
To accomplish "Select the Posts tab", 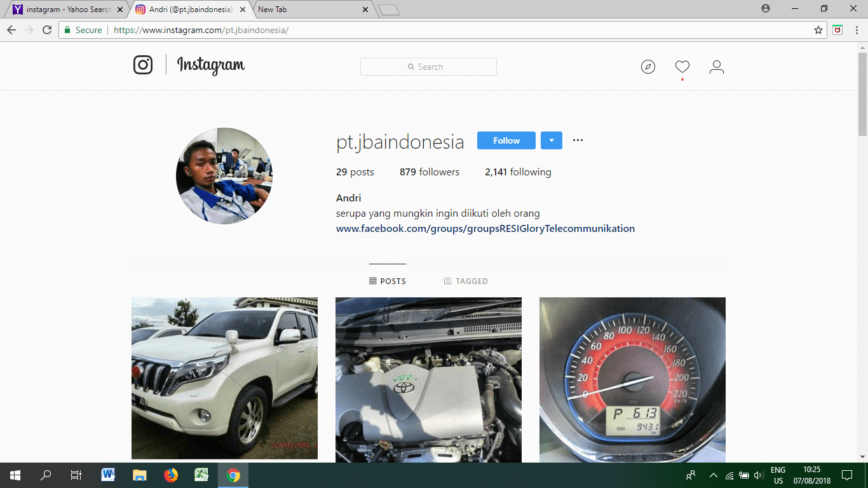I will tap(388, 281).
